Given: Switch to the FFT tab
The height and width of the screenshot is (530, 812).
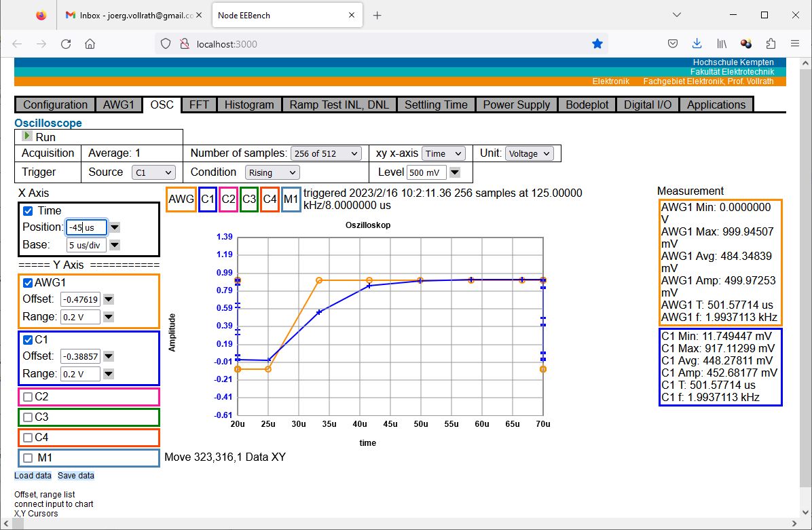Looking at the screenshot, I should click(x=199, y=105).
